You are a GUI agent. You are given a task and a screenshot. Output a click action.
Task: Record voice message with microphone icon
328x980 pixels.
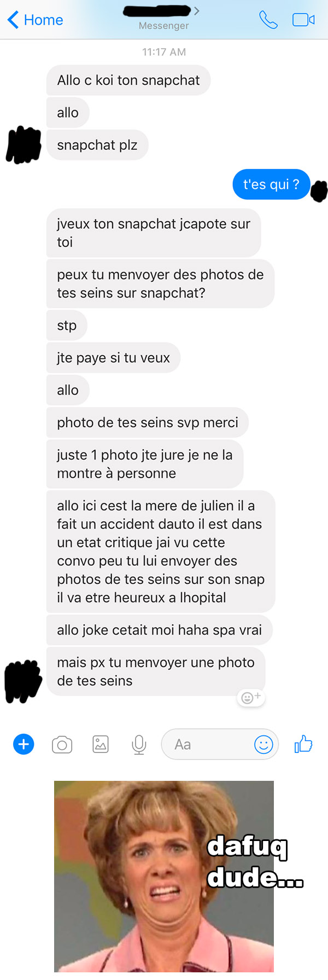coord(139,745)
